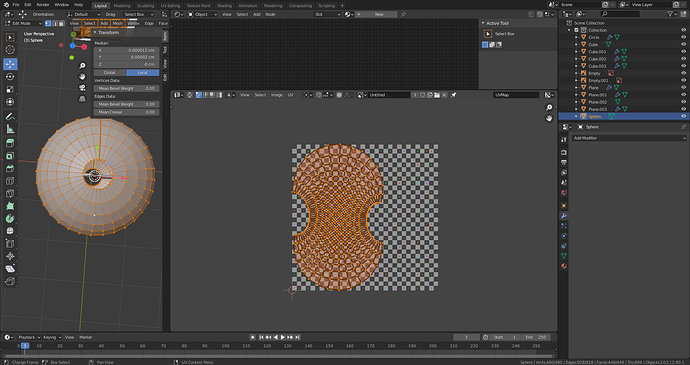Hide the Circle object with eye icon

coord(683,37)
